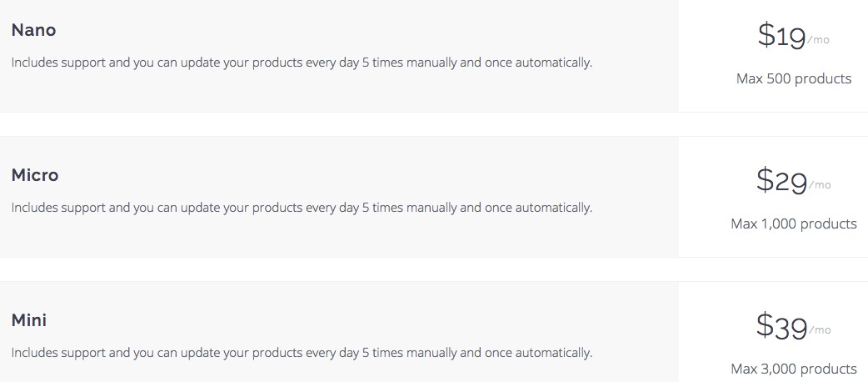Click the Micro plan title

click(35, 176)
